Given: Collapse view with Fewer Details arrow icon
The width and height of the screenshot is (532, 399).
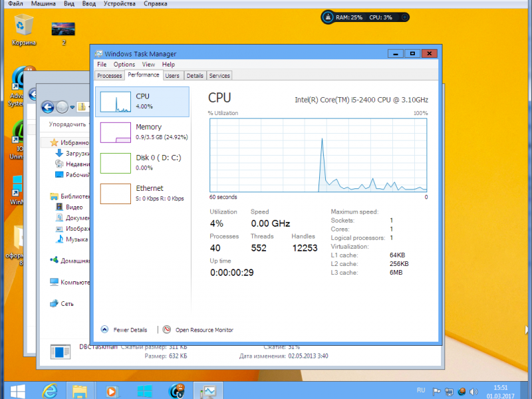Looking at the screenshot, I should click(x=104, y=329).
